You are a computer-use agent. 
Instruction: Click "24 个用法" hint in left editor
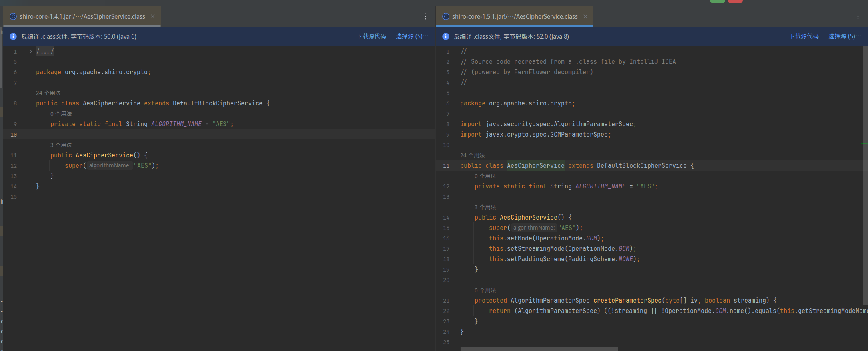(x=48, y=93)
